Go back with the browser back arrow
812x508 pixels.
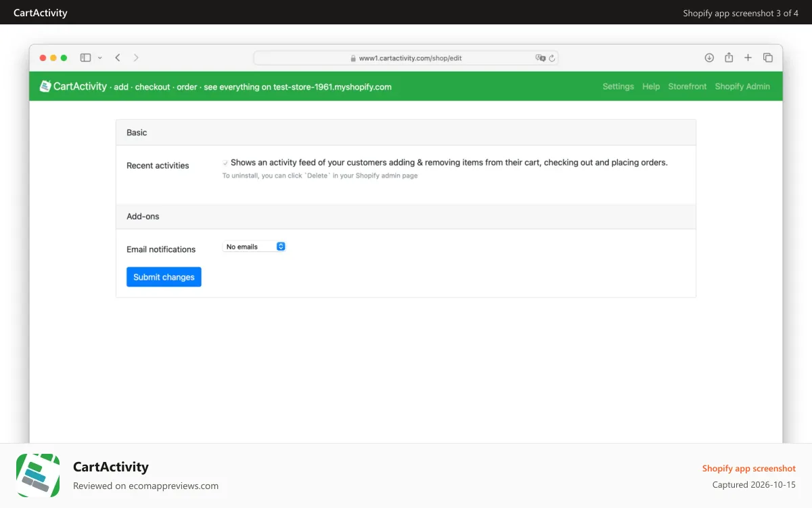tap(118, 58)
